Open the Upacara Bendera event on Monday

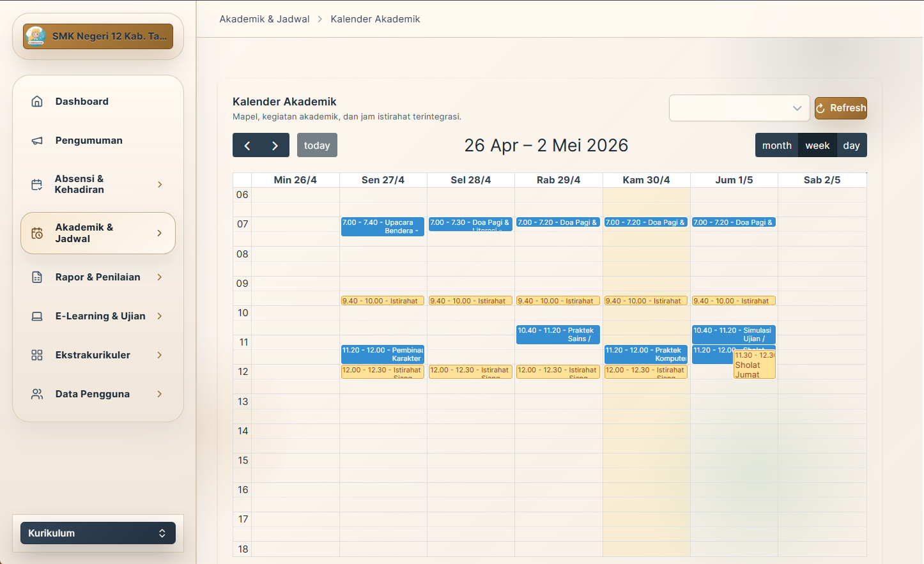click(382, 227)
